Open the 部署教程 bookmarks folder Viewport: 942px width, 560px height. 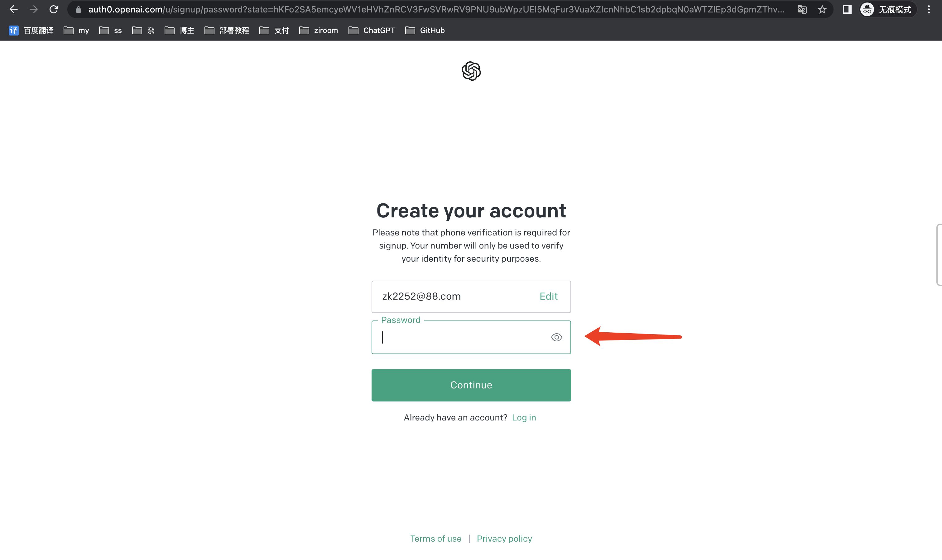tap(227, 31)
